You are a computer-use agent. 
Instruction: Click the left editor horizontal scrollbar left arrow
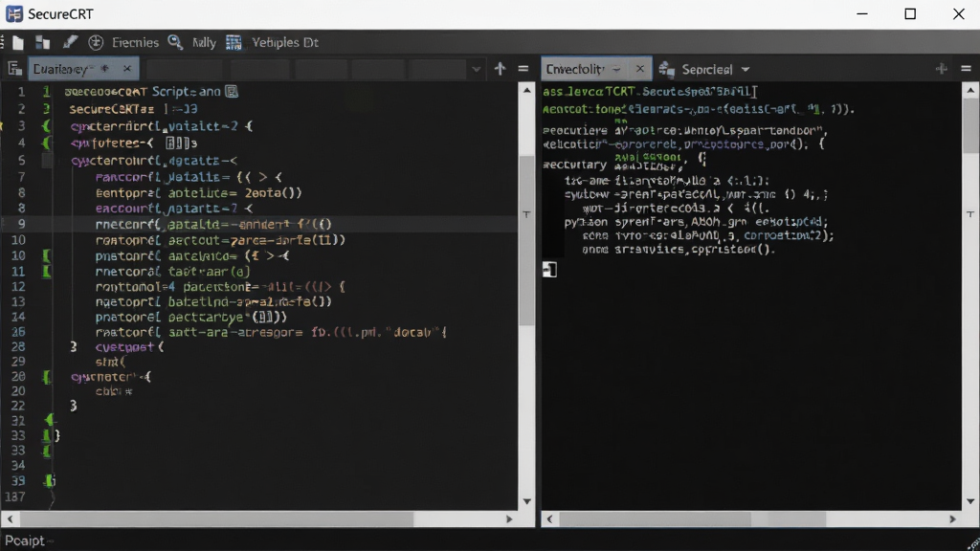coord(10,519)
